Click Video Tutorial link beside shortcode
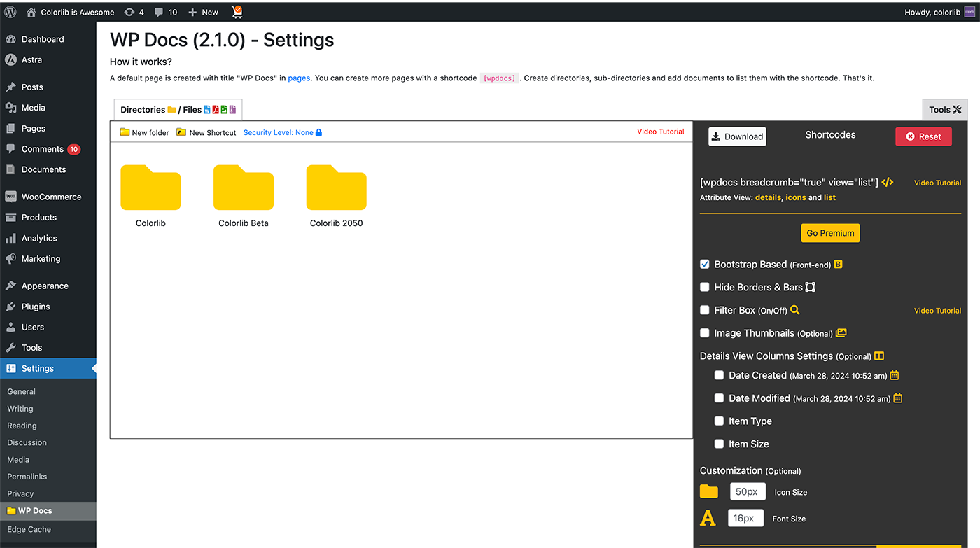The height and width of the screenshot is (548, 980). (937, 183)
